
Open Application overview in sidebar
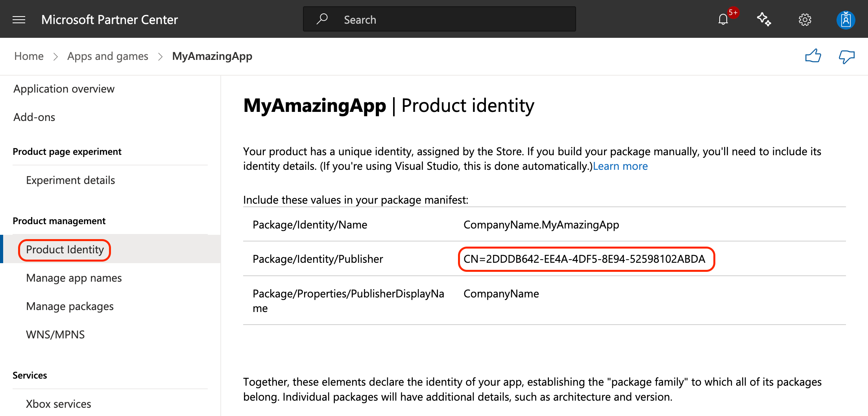coord(64,89)
